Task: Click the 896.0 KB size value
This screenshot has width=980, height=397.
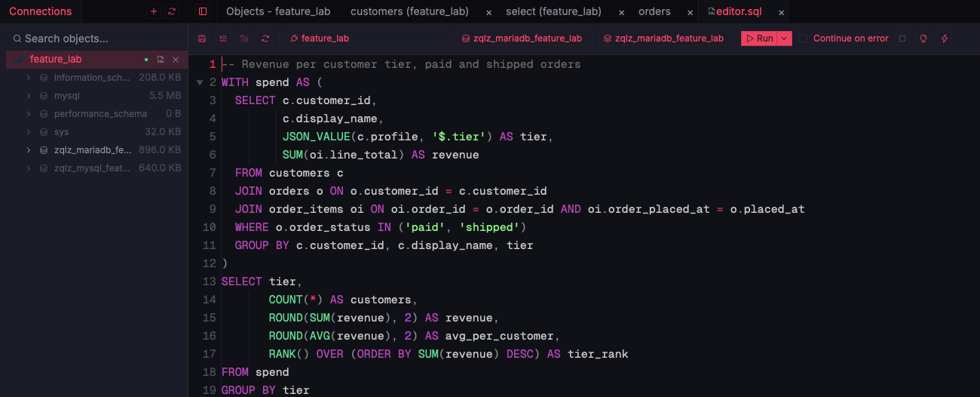Action: [x=160, y=150]
